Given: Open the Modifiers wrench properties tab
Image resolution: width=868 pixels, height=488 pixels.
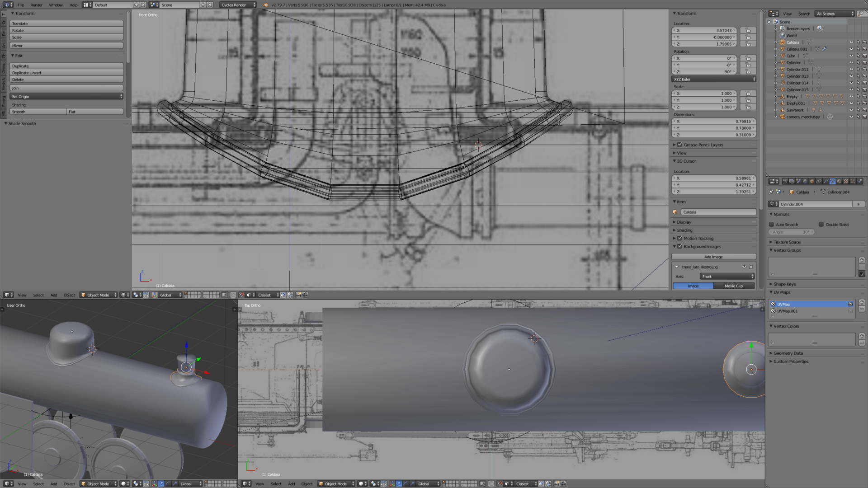Looking at the screenshot, I should (x=826, y=181).
